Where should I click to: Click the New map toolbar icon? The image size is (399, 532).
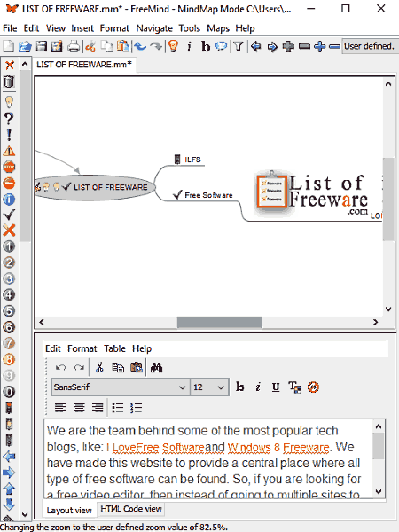[9, 46]
